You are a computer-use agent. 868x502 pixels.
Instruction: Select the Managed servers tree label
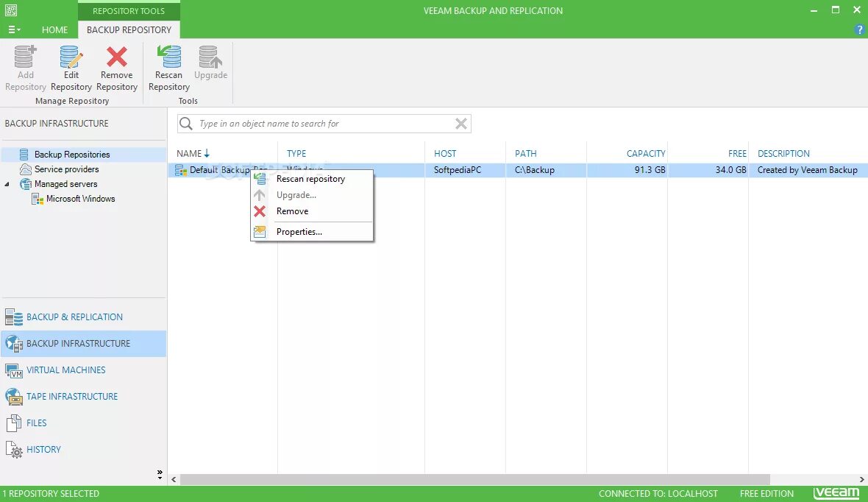(x=66, y=184)
